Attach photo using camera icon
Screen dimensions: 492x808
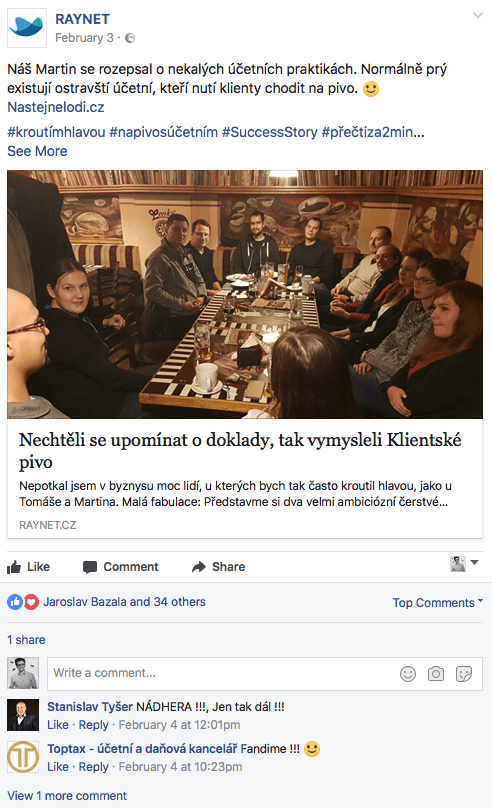[x=436, y=674]
